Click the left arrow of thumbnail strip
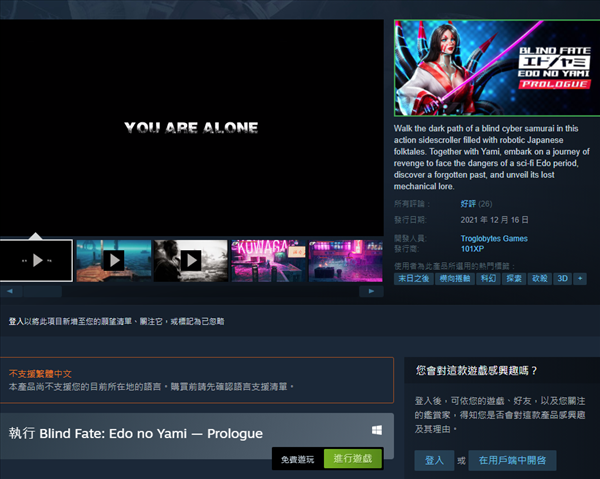The width and height of the screenshot is (600, 479). 10,291
